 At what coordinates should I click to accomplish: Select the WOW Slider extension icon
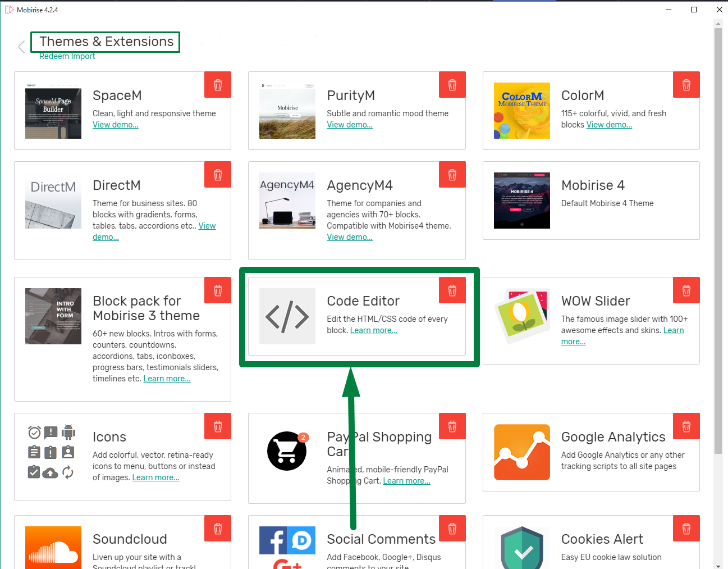point(521,316)
